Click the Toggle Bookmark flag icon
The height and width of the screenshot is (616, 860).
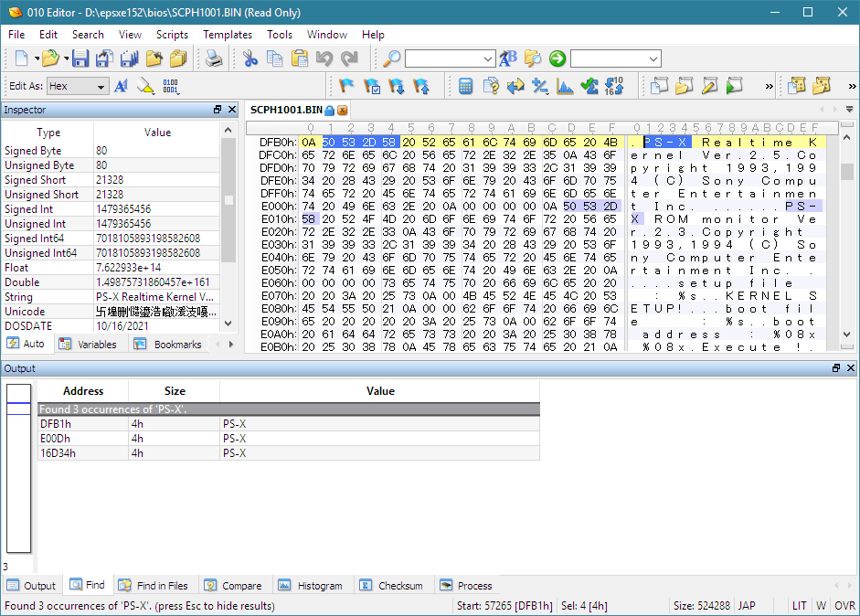coord(346,86)
